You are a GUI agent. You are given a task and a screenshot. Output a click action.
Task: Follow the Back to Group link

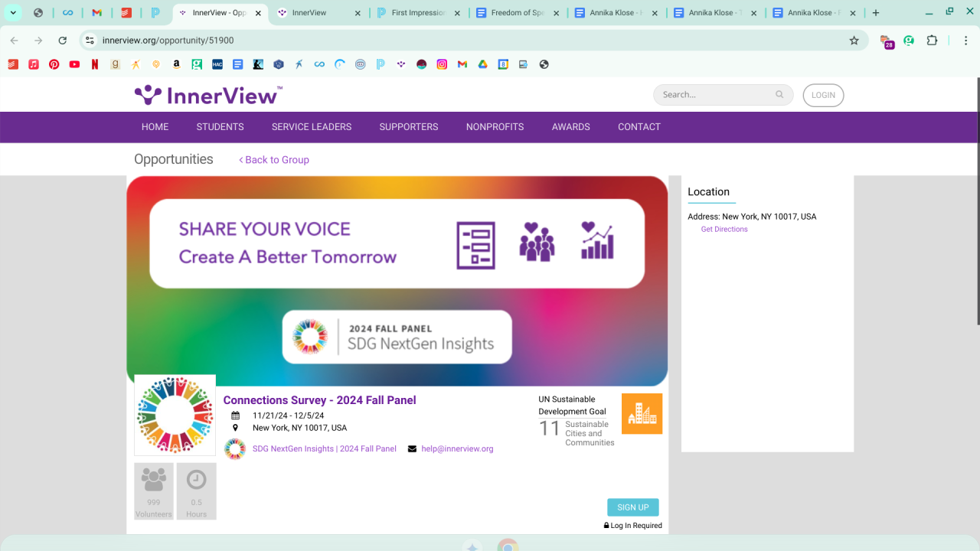[274, 160]
